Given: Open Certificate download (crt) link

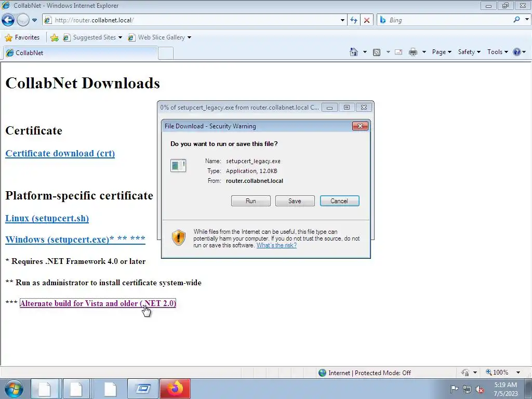Looking at the screenshot, I should [60, 153].
